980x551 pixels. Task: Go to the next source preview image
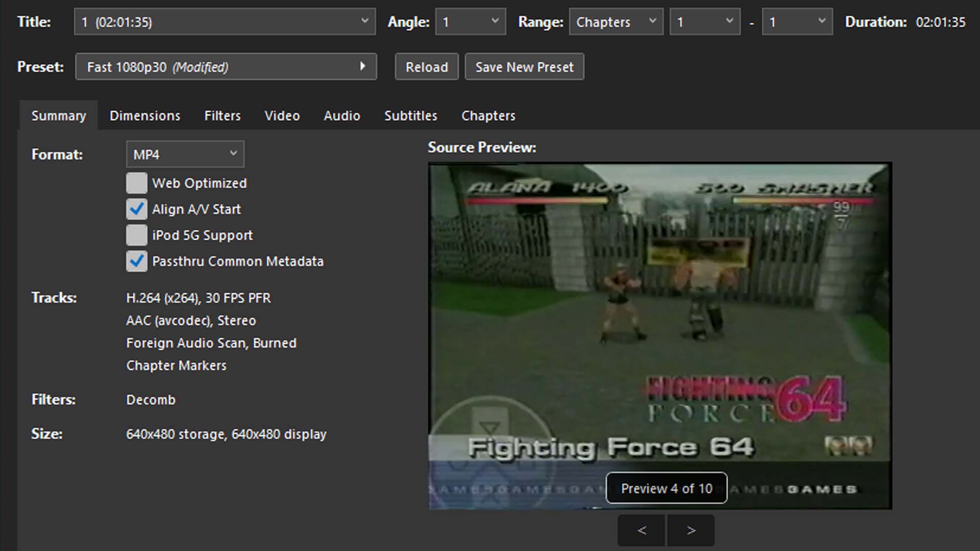point(691,531)
